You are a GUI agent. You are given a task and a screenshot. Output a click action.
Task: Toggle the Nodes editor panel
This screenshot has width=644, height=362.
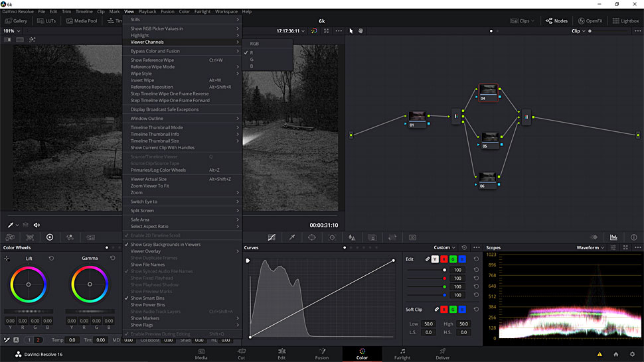556,21
